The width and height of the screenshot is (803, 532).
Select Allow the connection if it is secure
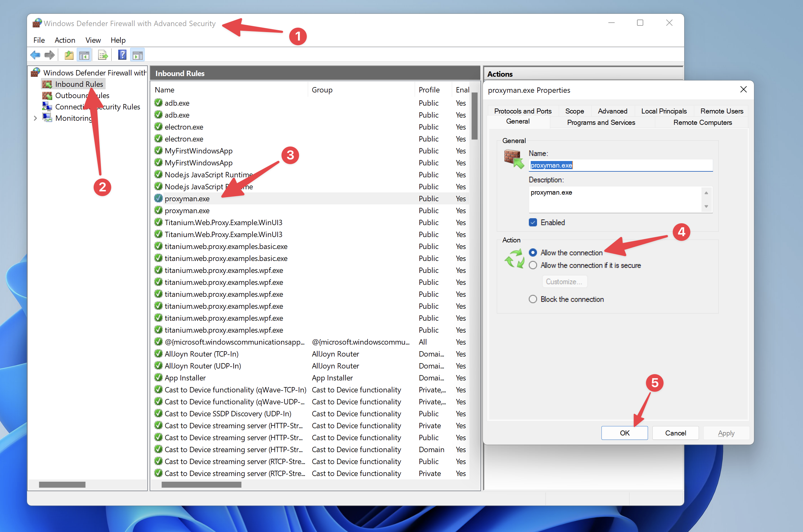(x=533, y=265)
